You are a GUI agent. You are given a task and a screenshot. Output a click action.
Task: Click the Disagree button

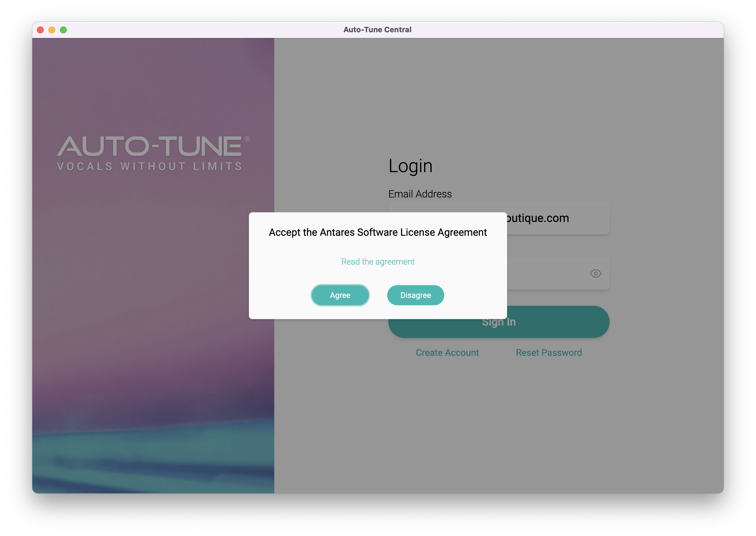[415, 295]
